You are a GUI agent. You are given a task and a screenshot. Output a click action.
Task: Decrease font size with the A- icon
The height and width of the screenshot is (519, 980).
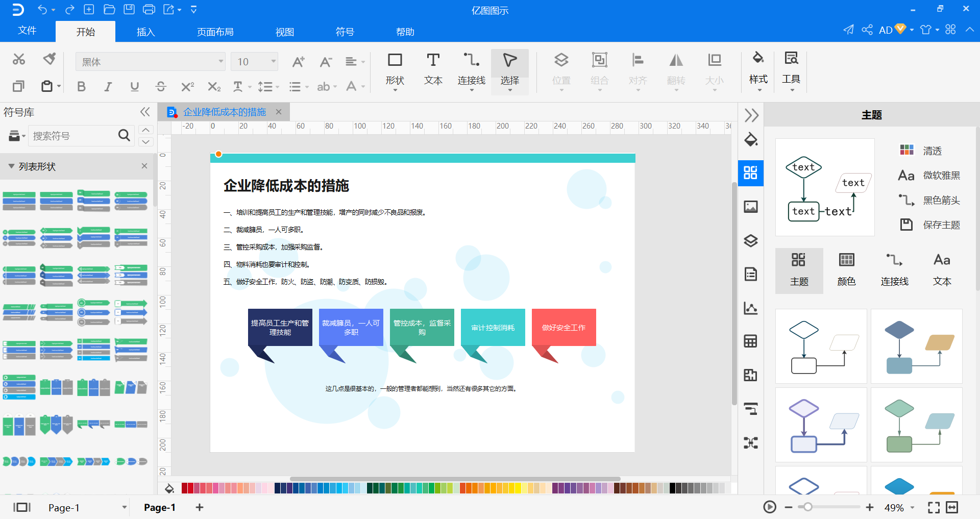coord(326,62)
